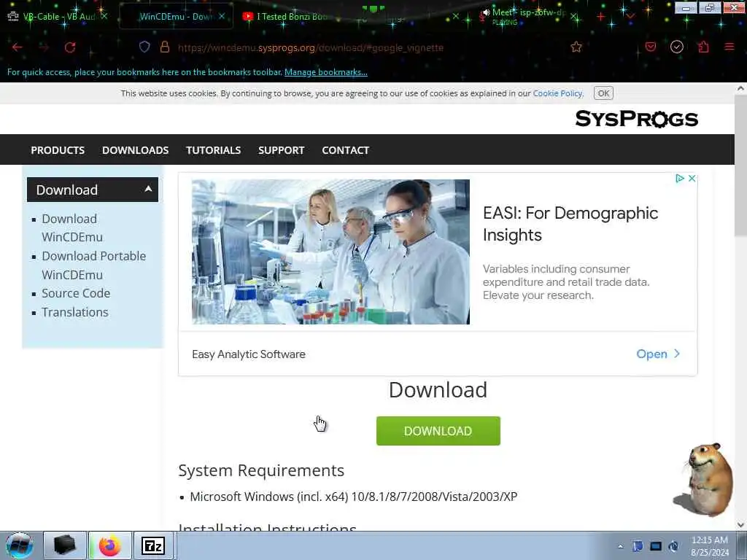
Task: Open Download WinCDEmu sidebar link
Action: [72, 227]
